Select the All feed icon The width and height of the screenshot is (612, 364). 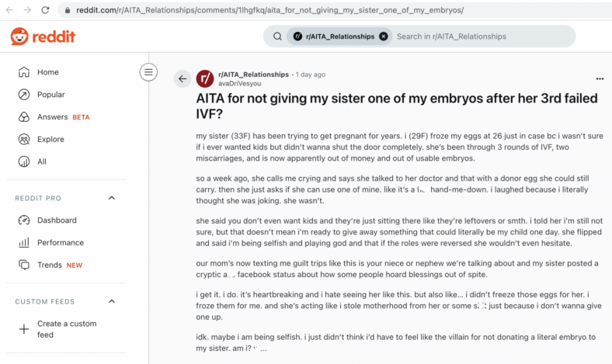click(x=24, y=161)
